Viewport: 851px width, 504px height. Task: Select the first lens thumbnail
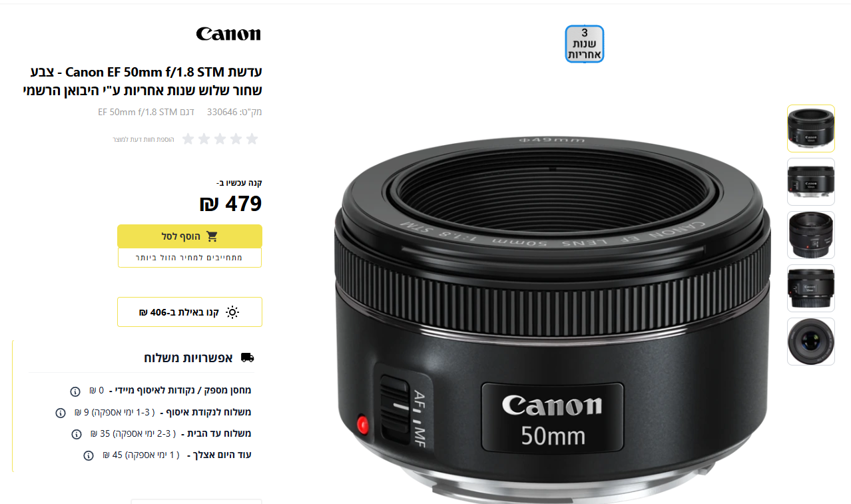(811, 128)
